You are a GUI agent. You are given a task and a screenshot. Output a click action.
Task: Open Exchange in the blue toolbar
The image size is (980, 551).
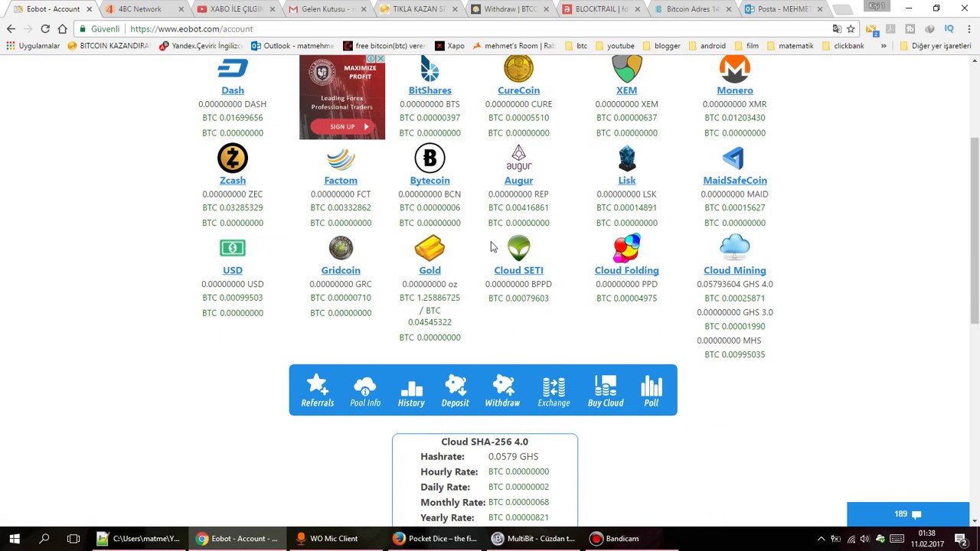point(554,390)
